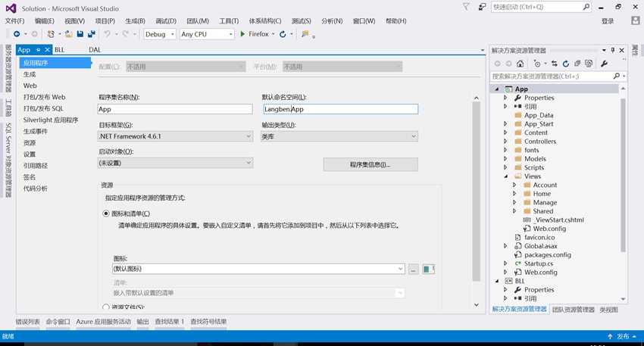Click the Redo arrow icon
The height and width of the screenshot is (346, 644).
(x=125, y=34)
